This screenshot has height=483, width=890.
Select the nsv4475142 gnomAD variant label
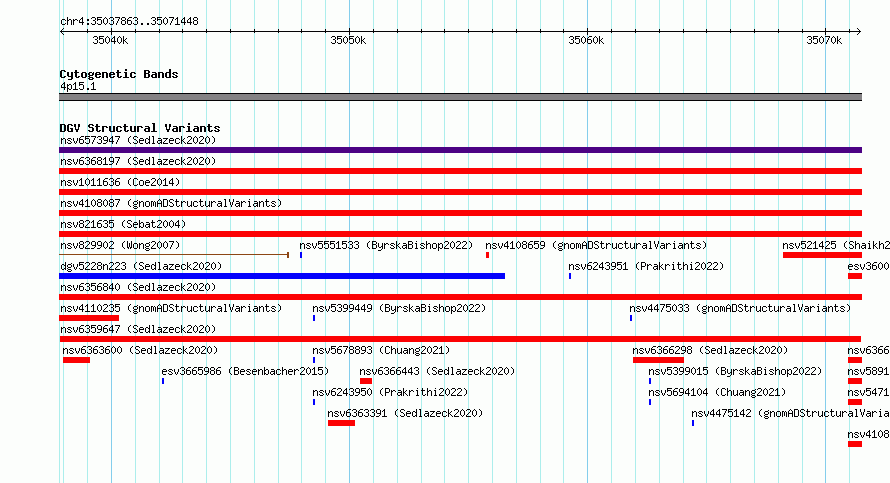790,413
